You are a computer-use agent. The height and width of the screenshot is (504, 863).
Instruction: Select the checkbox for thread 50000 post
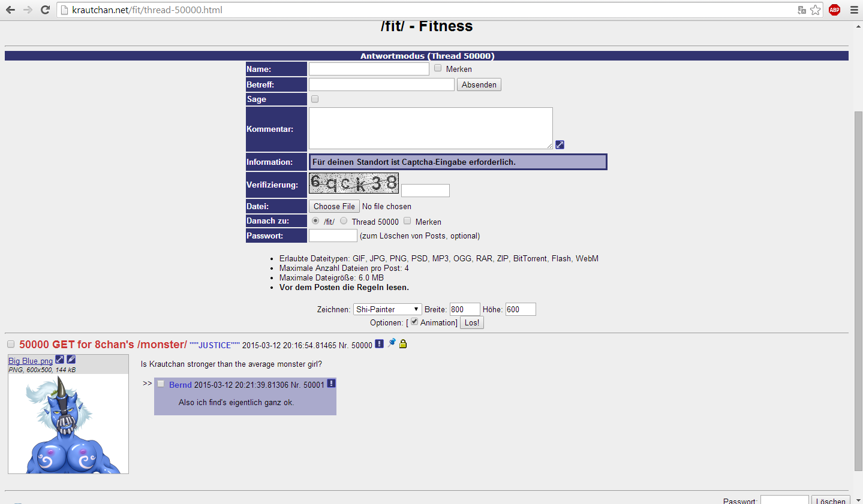(x=11, y=344)
